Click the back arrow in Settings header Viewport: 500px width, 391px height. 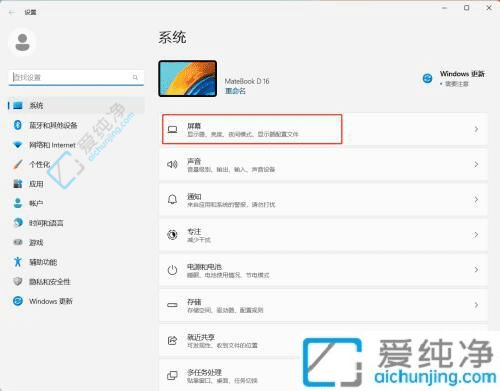[x=12, y=12]
